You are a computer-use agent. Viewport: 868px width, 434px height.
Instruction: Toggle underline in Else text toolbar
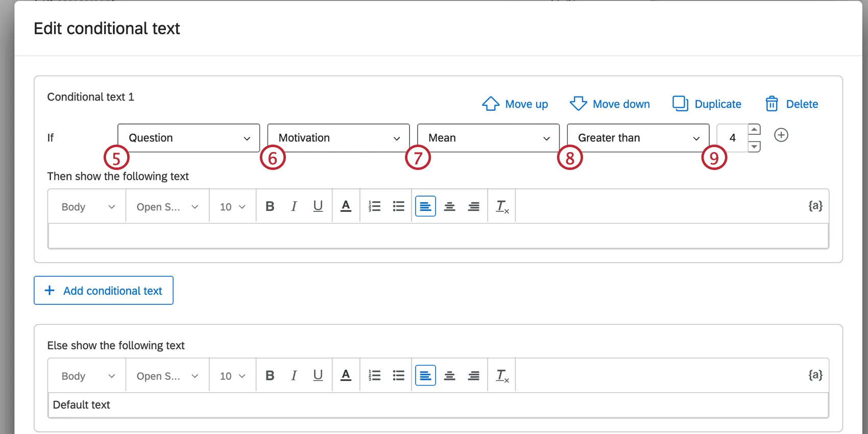pyautogui.click(x=318, y=376)
